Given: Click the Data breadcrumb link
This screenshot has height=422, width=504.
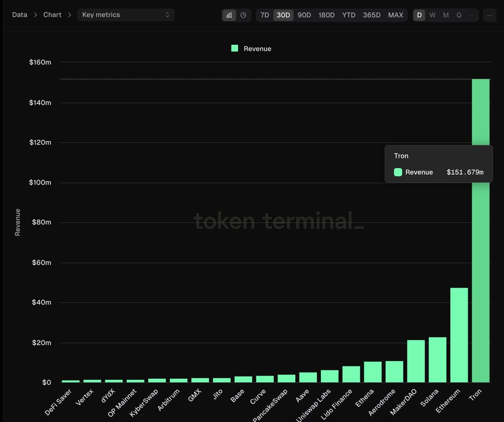Looking at the screenshot, I should pyautogui.click(x=20, y=15).
